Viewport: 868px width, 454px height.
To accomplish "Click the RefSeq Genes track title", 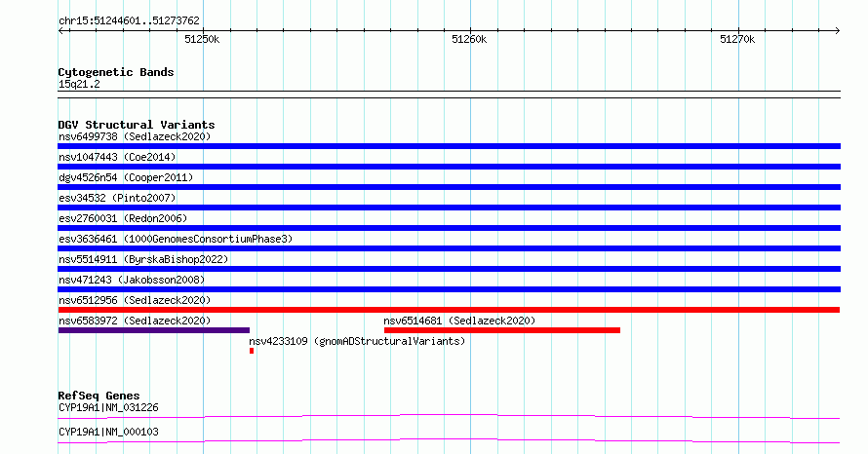I will pyautogui.click(x=99, y=396).
